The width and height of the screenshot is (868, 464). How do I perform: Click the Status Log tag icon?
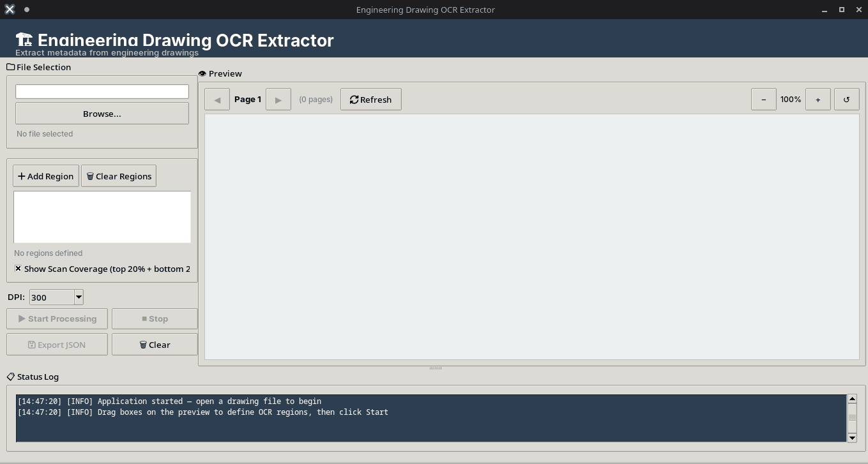pos(11,377)
